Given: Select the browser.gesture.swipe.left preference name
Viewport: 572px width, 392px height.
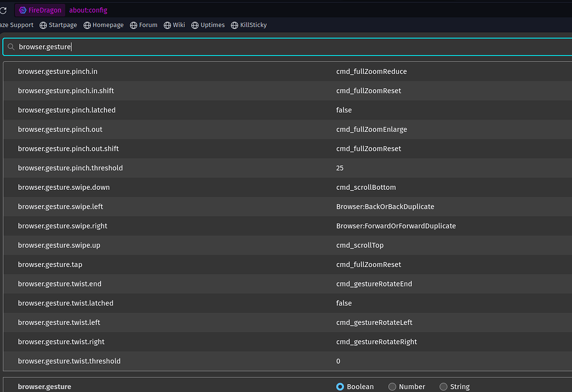Looking at the screenshot, I should coord(60,207).
